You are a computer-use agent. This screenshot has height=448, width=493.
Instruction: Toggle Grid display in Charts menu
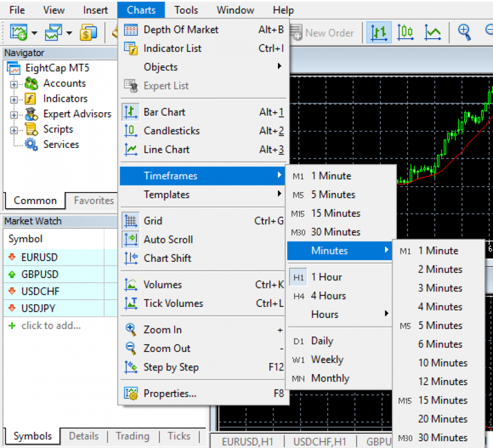pyautogui.click(x=203, y=221)
